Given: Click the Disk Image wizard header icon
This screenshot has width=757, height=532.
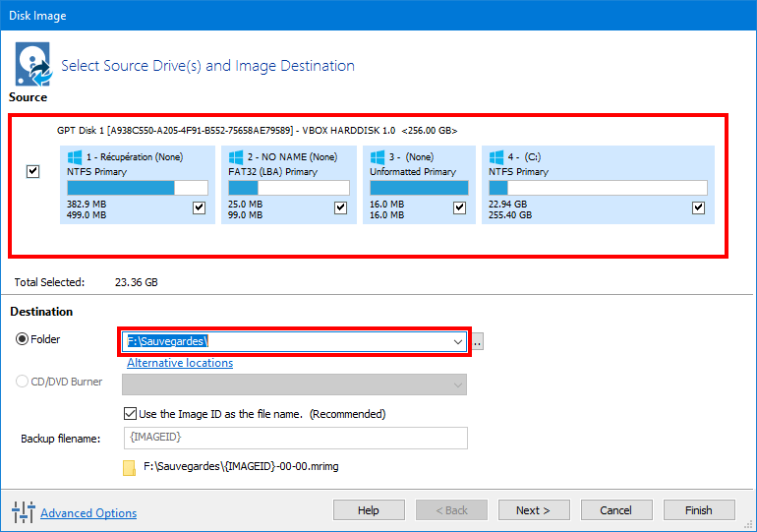Looking at the screenshot, I should pyautogui.click(x=33, y=64).
